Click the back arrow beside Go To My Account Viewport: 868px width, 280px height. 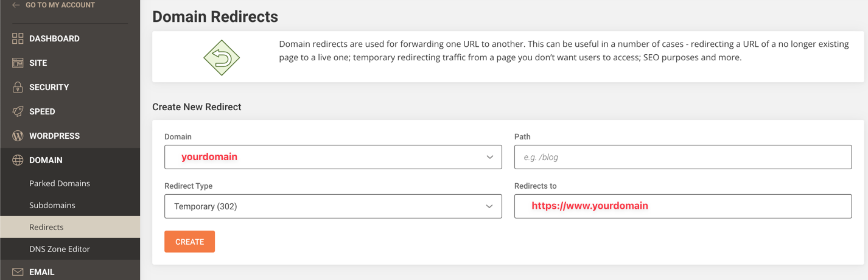coord(16,5)
